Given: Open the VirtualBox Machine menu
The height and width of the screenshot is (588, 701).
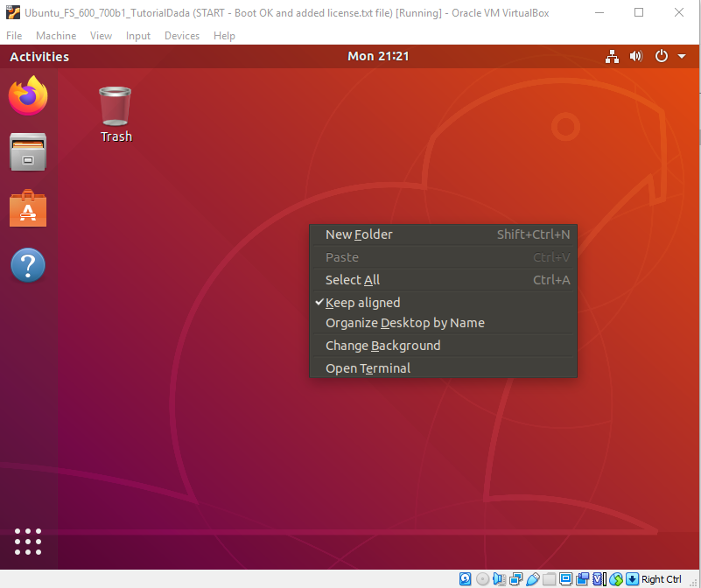Looking at the screenshot, I should [x=56, y=36].
